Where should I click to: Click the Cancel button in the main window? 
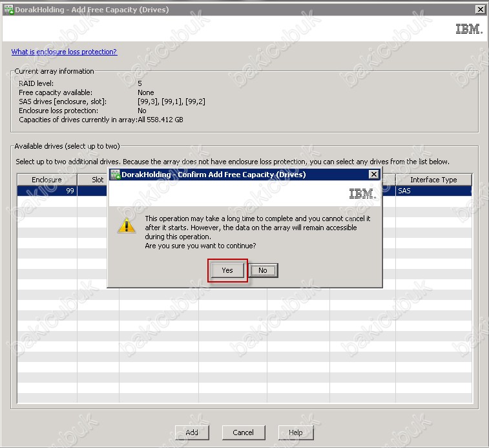tap(244, 432)
